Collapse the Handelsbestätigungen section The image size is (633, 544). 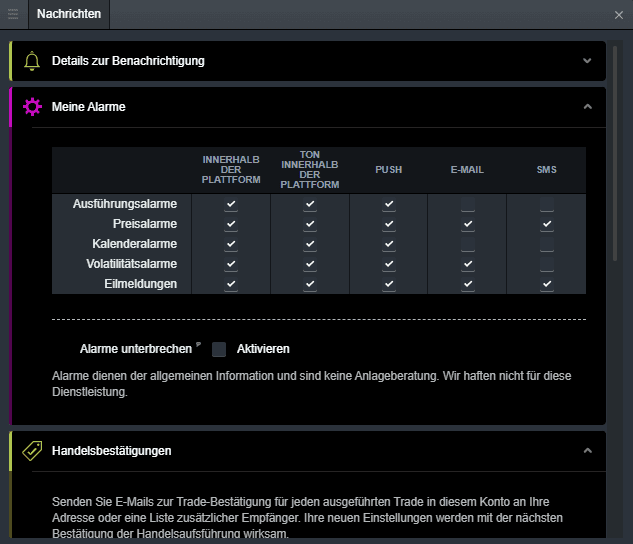pos(587,451)
